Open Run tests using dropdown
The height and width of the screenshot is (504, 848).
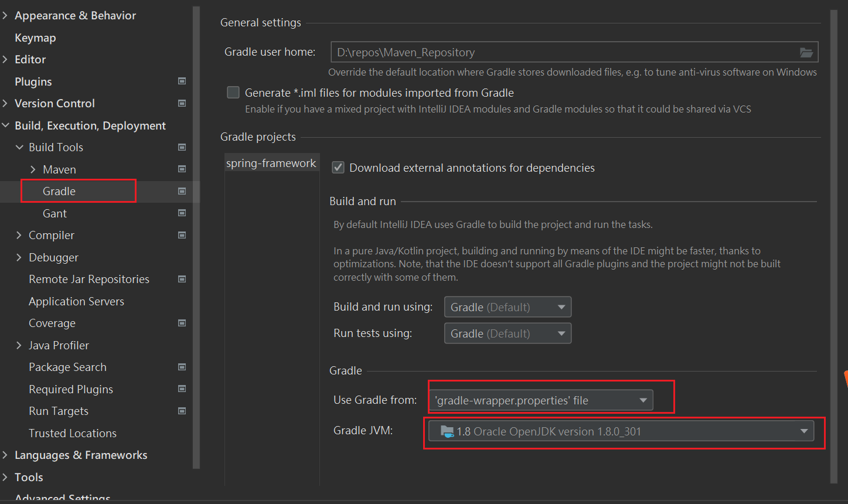click(508, 333)
